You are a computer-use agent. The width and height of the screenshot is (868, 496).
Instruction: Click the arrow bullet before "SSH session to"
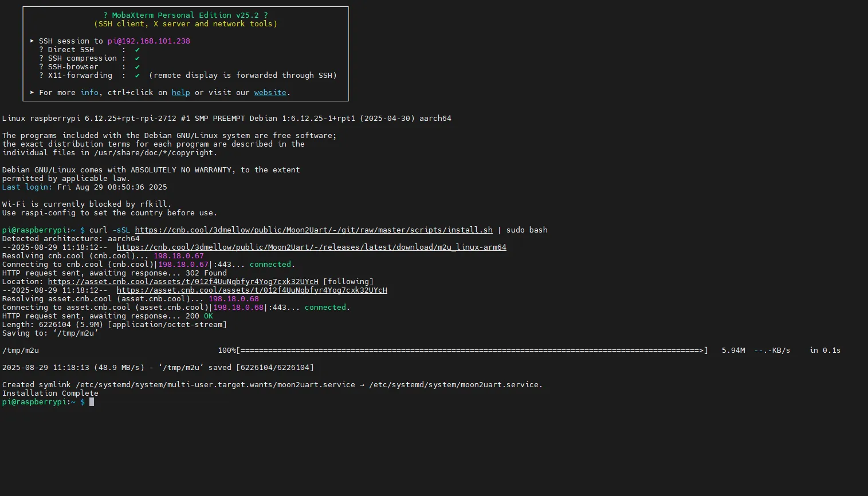tap(32, 41)
